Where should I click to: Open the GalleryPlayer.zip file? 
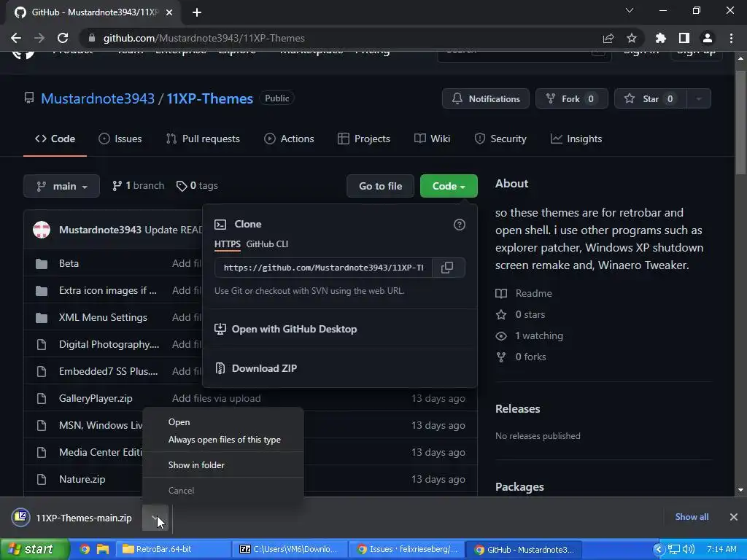pyautogui.click(x=96, y=399)
